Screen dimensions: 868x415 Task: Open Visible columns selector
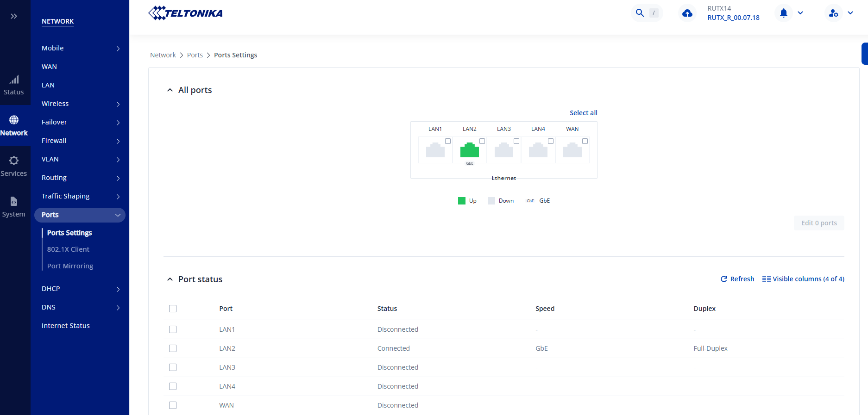pos(803,279)
